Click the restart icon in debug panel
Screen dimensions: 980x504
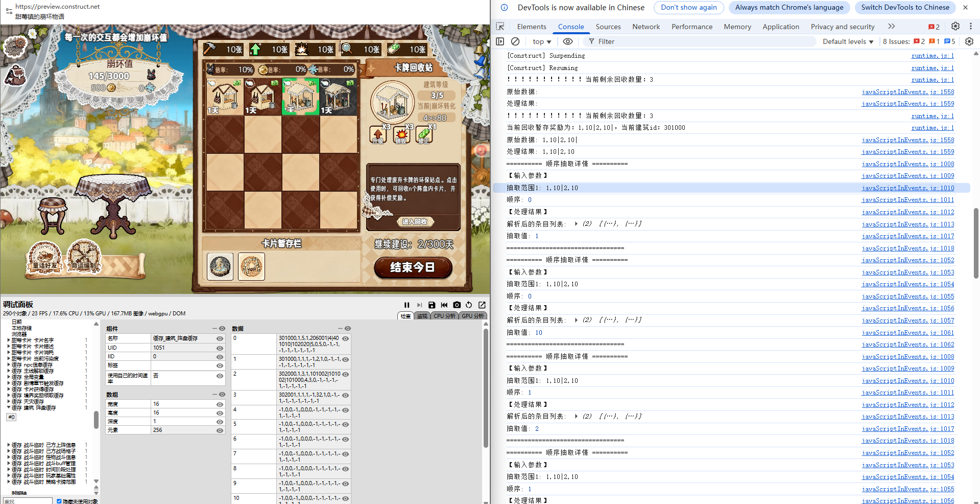(469, 305)
